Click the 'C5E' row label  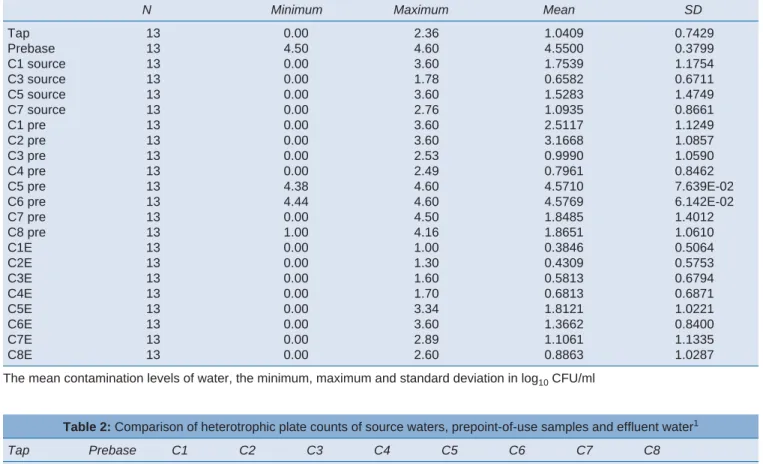(x=20, y=309)
